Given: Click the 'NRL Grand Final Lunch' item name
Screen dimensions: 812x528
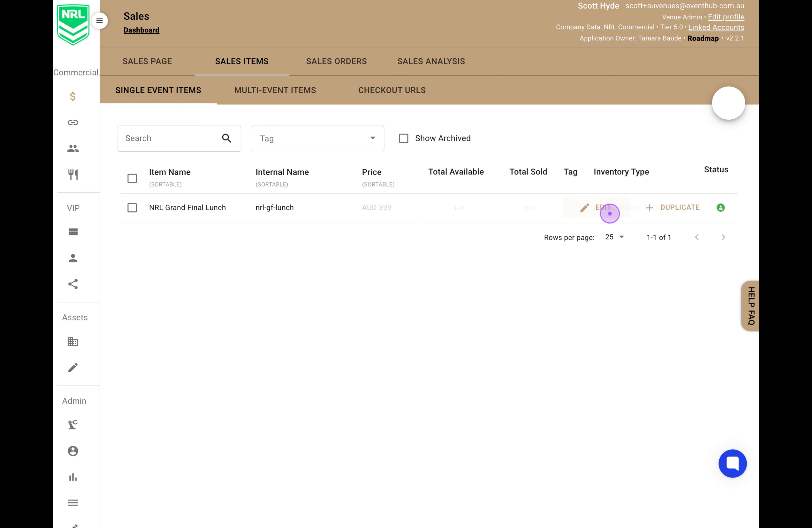Looking at the screenshot, I should coord(187,208).
